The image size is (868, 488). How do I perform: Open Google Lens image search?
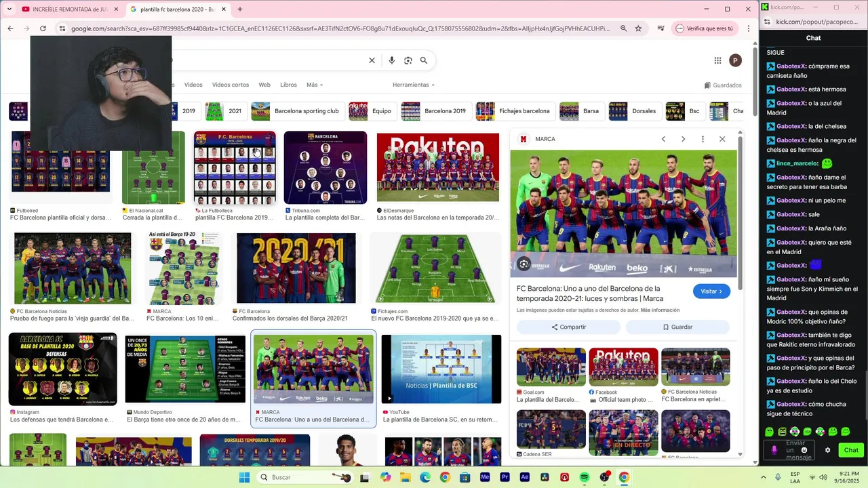point(408,60)
